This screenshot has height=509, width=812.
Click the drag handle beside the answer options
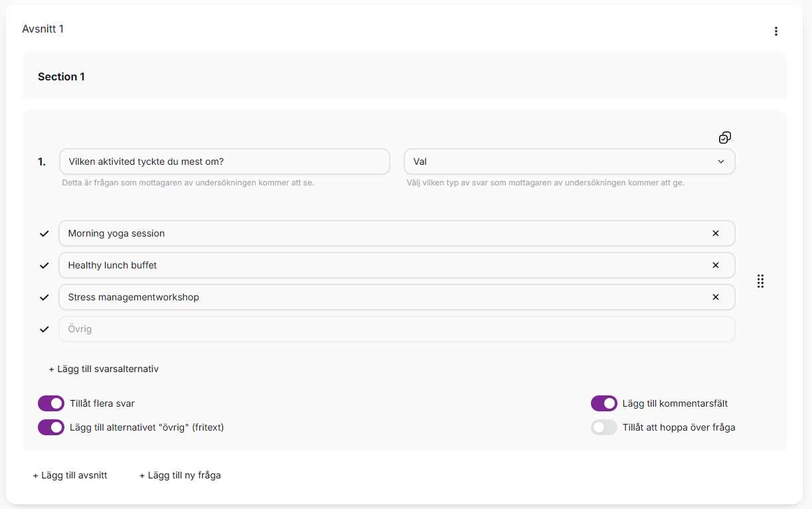pyautogui.click(x=760, y=281)
